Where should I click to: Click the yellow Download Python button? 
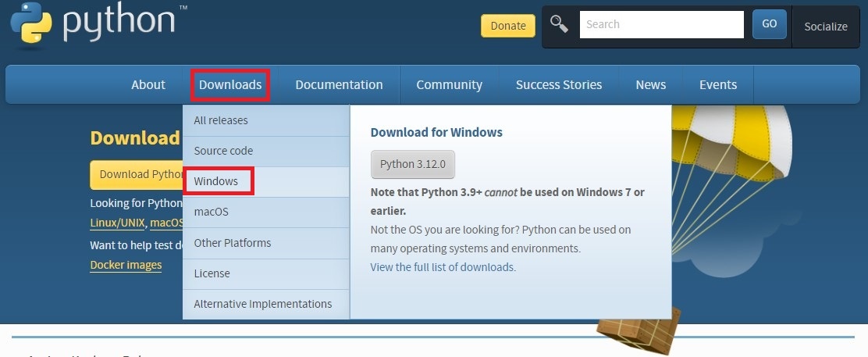tap(137, 175)
